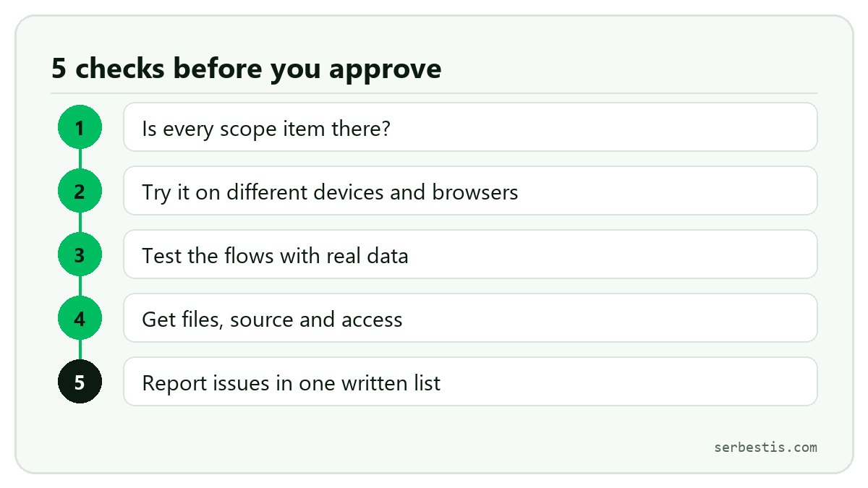Click the green step 3 badge
This screenshot has width=868, height=488.
(x=80, y=254)
